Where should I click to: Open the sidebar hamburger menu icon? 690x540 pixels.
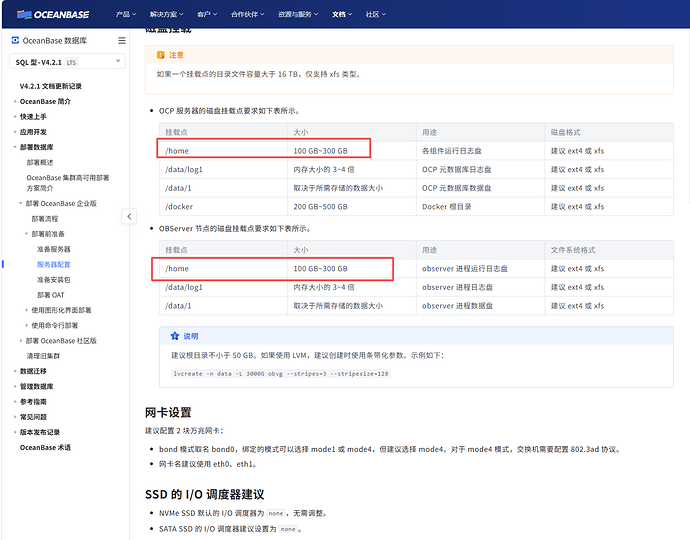click(122, 40)
